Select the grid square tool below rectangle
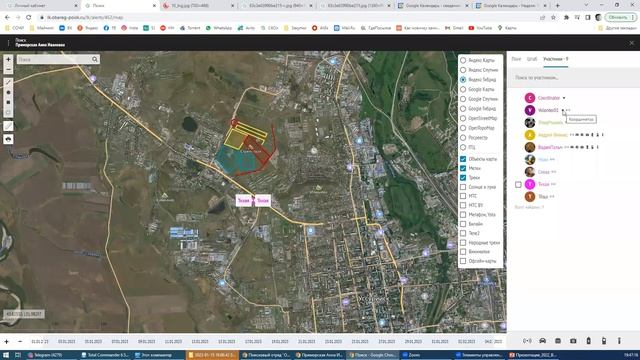The height and width of the screenshot is (360, 640). coord(8,112)
